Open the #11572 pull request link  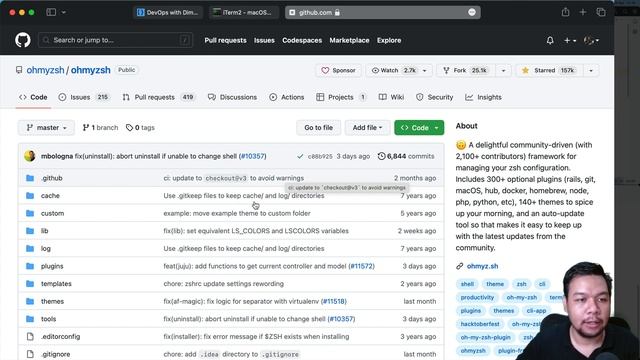pyautogui.click(x=361, y=266)
